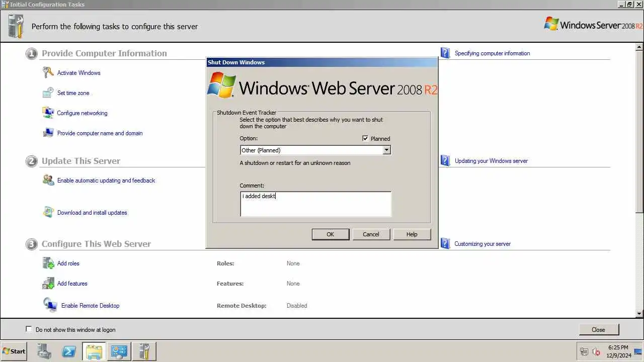Uncheck the Planned checkbox

[x=365, y=139]
